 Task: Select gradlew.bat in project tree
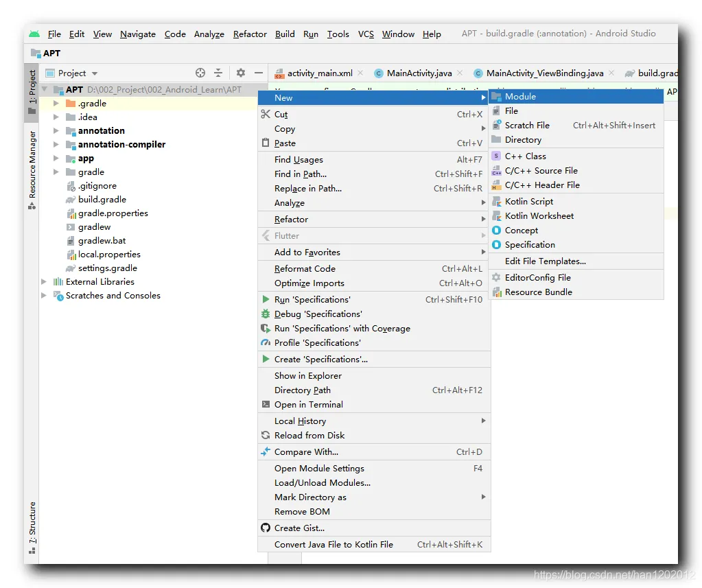click(102, 241)
